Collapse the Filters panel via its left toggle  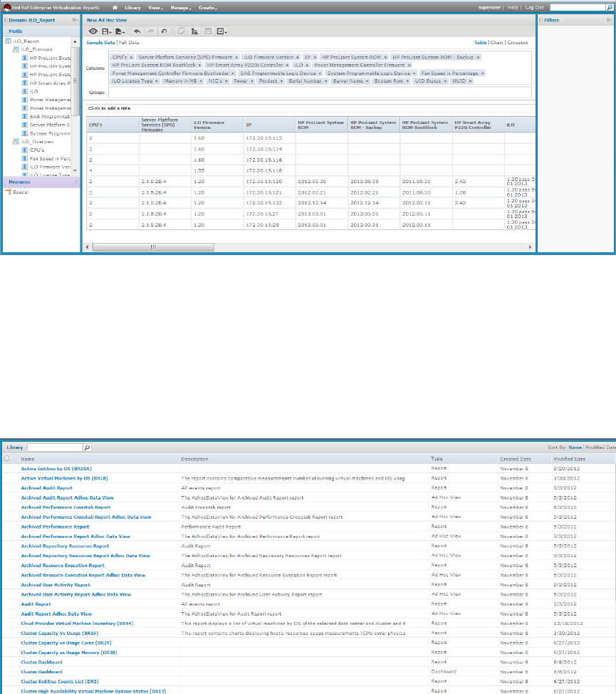coord(541,20)
